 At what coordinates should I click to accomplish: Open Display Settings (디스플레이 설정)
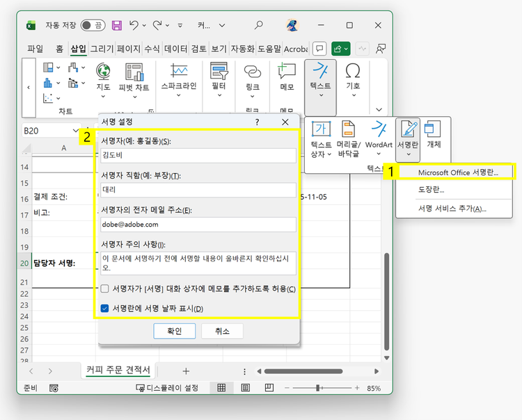(167, 388)
